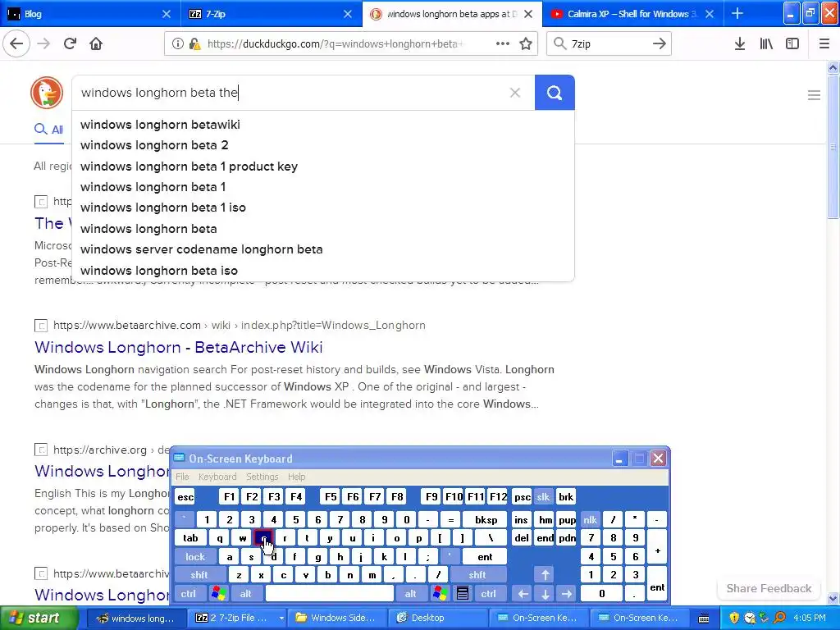
Task: Click the F5 key on On-Screen Keyboard
Action: [331, 496]
